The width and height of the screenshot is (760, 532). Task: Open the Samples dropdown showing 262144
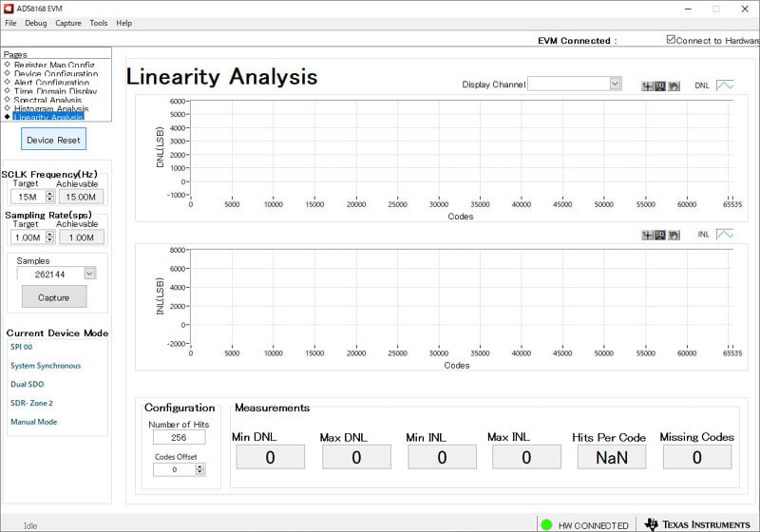[x=89, y=274]
